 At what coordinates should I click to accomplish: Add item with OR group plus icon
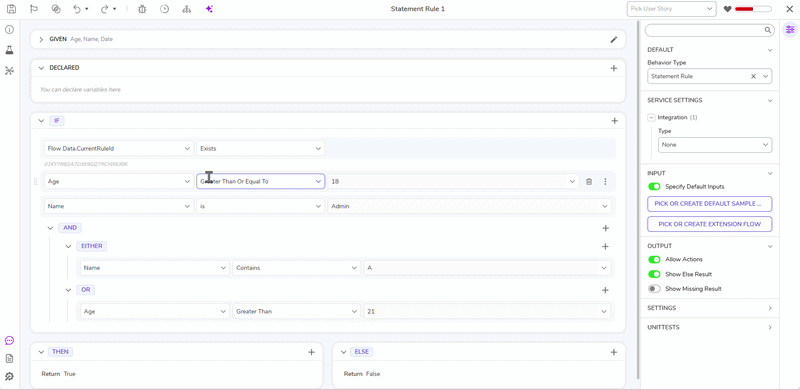tap(605, 290)
